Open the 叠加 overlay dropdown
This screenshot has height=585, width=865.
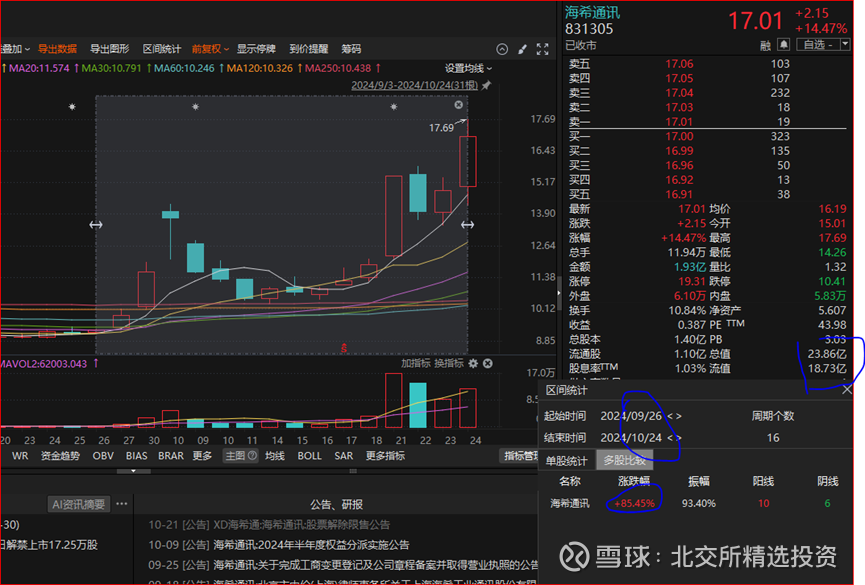[15, 49]
